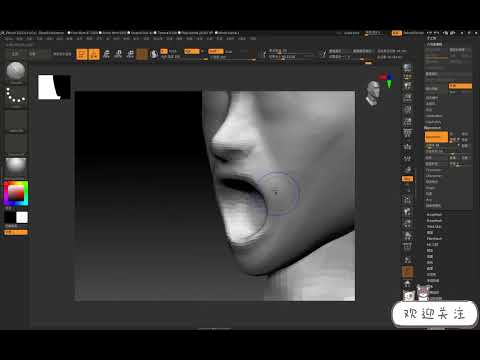Pick a hue in the color picker
This screenshot has height=360, width=480.
[x=16, y=193]
